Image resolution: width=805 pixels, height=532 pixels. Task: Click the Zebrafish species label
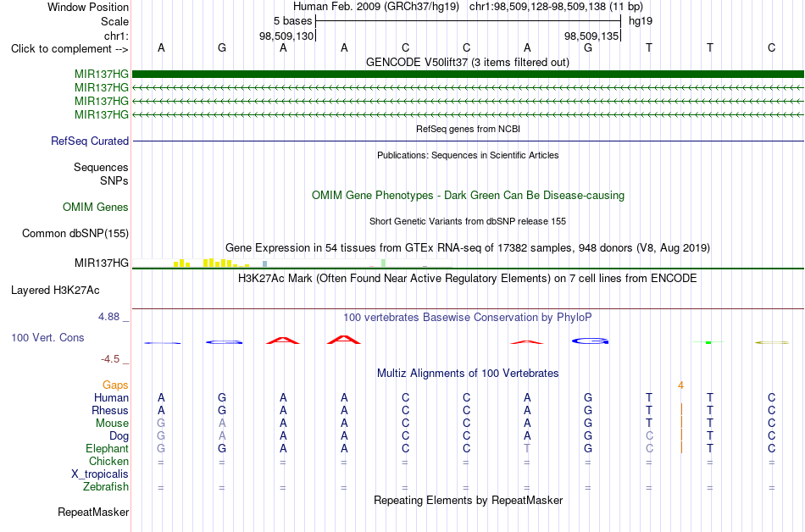pos(106,486)
